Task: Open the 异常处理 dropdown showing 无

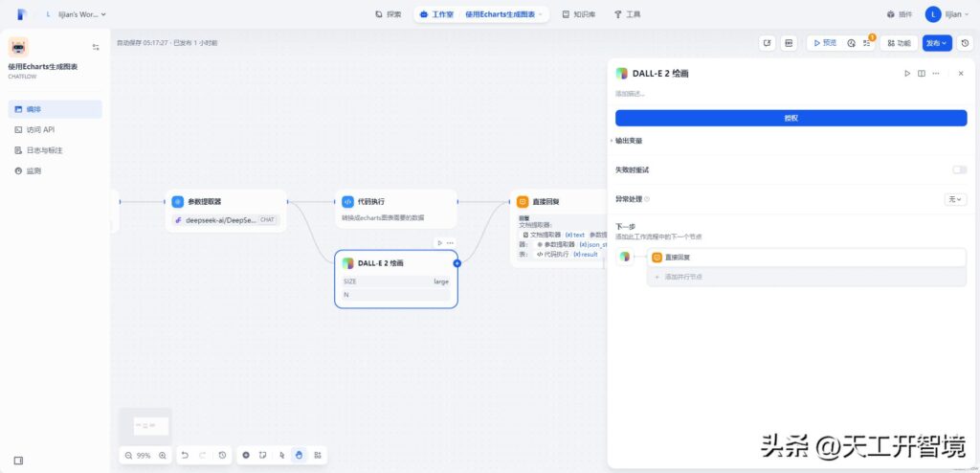Action: 955,199
